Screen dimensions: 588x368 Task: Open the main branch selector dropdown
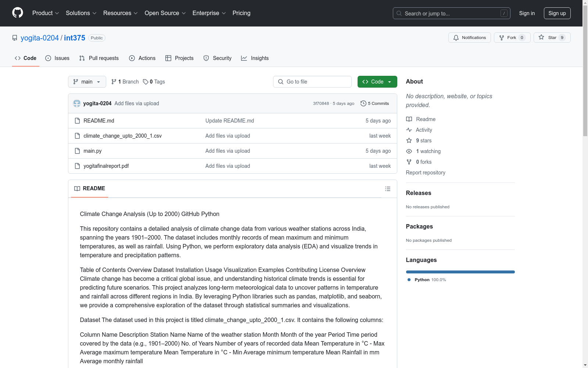point(87,82)
